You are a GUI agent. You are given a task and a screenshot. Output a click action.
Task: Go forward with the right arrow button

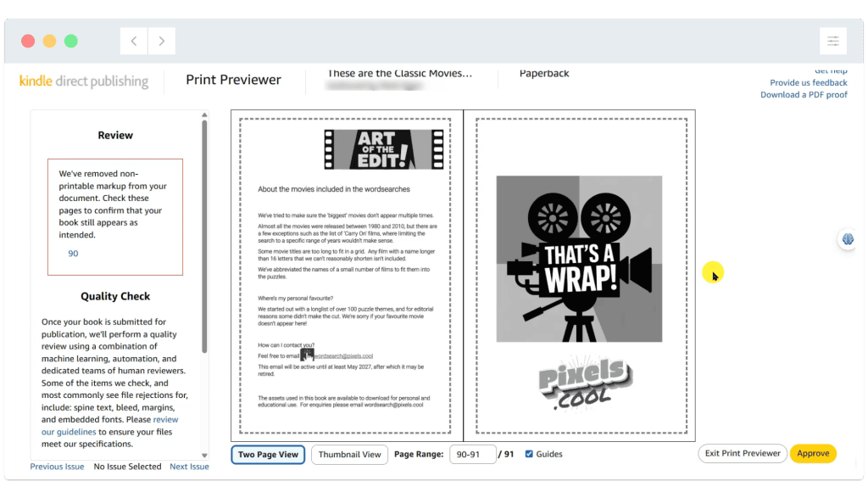[162, 41]
